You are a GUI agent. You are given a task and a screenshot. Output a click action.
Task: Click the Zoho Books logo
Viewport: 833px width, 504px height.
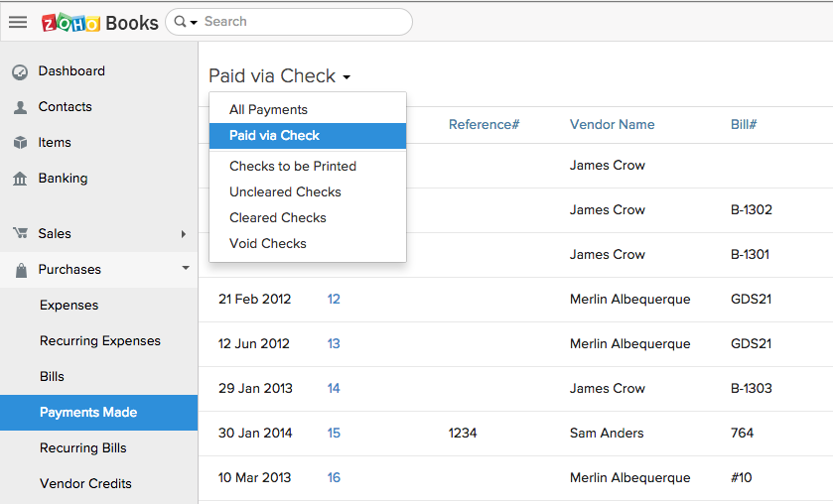tap(99, 22)
